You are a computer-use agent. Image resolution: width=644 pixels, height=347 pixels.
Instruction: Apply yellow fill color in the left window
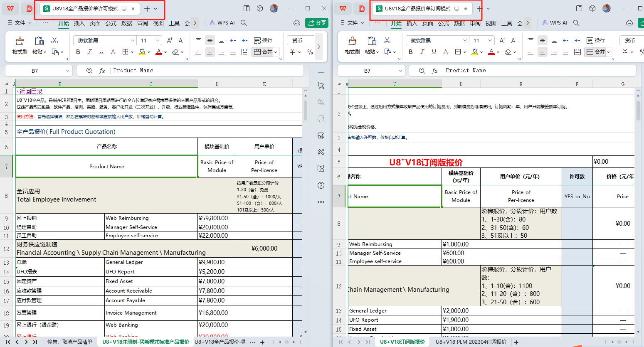pyautogui.click(x=142, y=52)
